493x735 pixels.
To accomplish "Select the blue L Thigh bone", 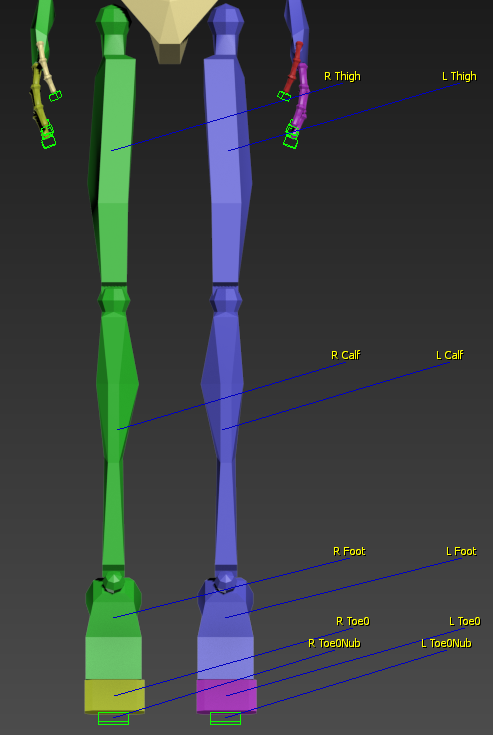I will [x=228, y=169].
